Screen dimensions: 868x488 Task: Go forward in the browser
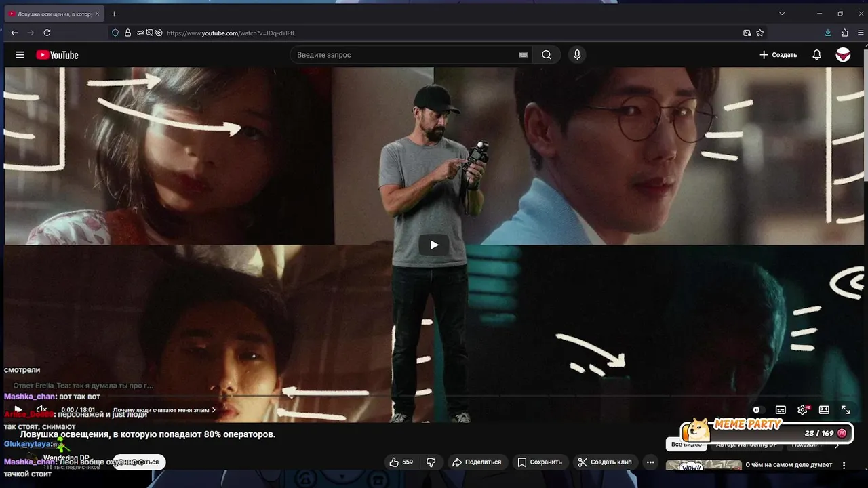pyautogui.click(x=31, y=33)
